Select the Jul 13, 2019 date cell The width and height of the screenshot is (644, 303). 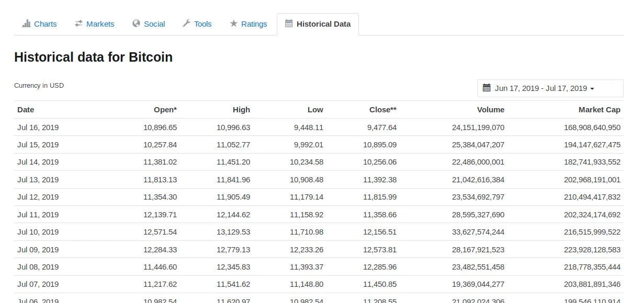click(x=38, y=180)
